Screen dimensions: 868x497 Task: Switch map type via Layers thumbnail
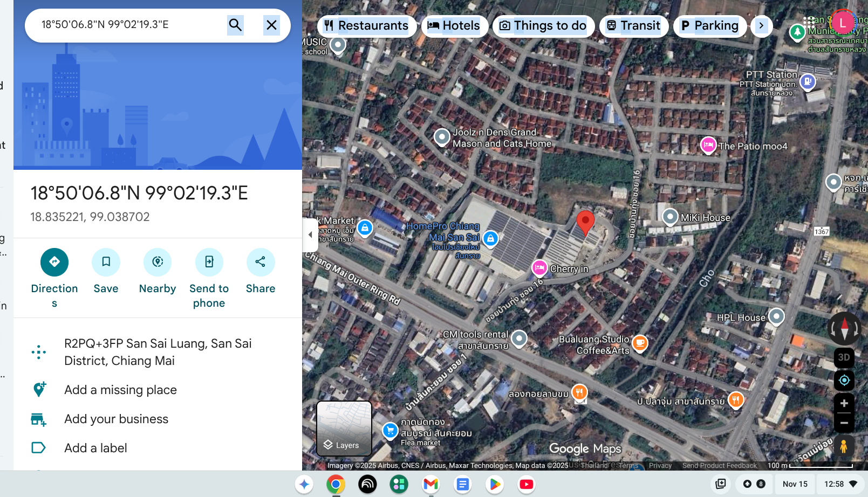point(344,429)
